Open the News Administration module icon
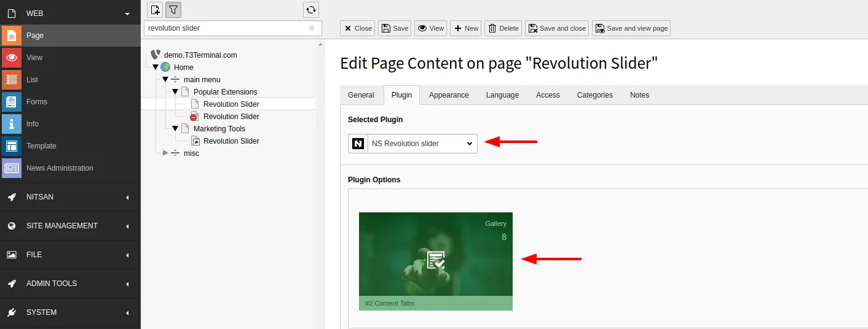 click(11, 168)
